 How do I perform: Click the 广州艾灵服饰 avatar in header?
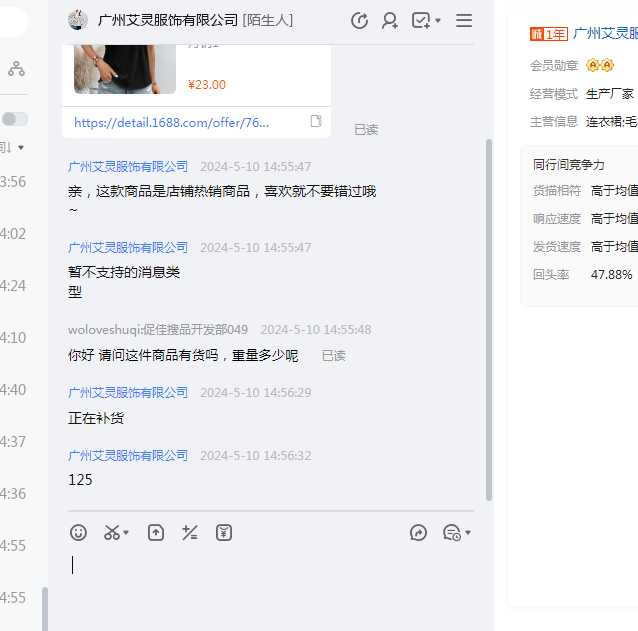(x=78, y=20)
